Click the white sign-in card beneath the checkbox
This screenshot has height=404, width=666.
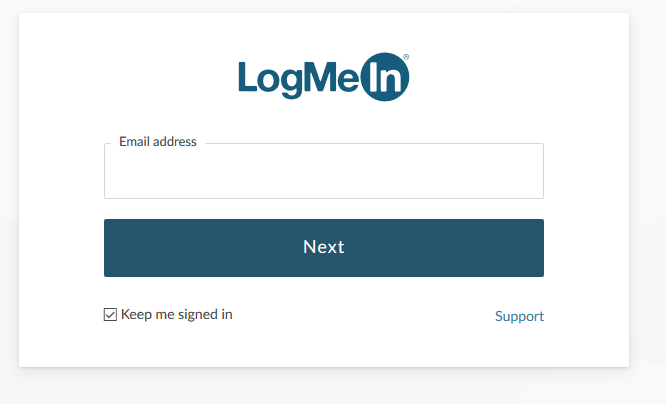coord(324,346)
